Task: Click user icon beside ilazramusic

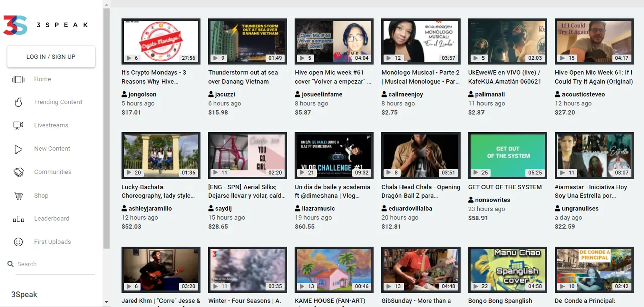Action: (297, 208)
